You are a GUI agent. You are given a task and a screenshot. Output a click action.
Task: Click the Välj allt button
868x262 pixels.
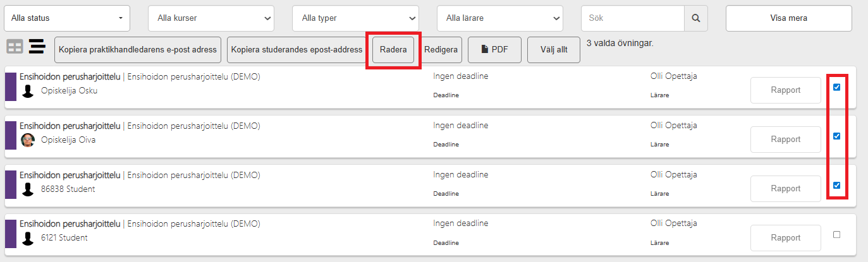(x=554, y=50)
